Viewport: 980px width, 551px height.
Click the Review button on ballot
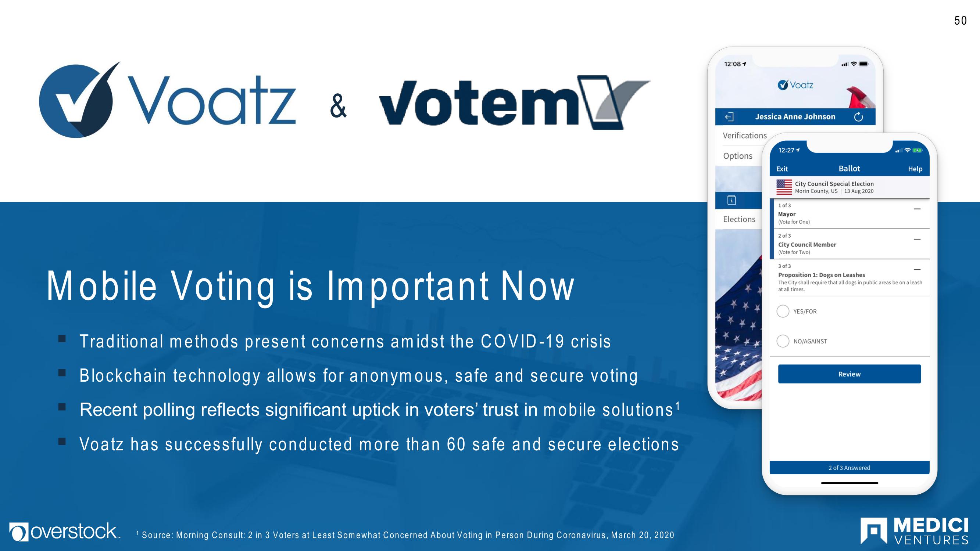tap(850, 373)
